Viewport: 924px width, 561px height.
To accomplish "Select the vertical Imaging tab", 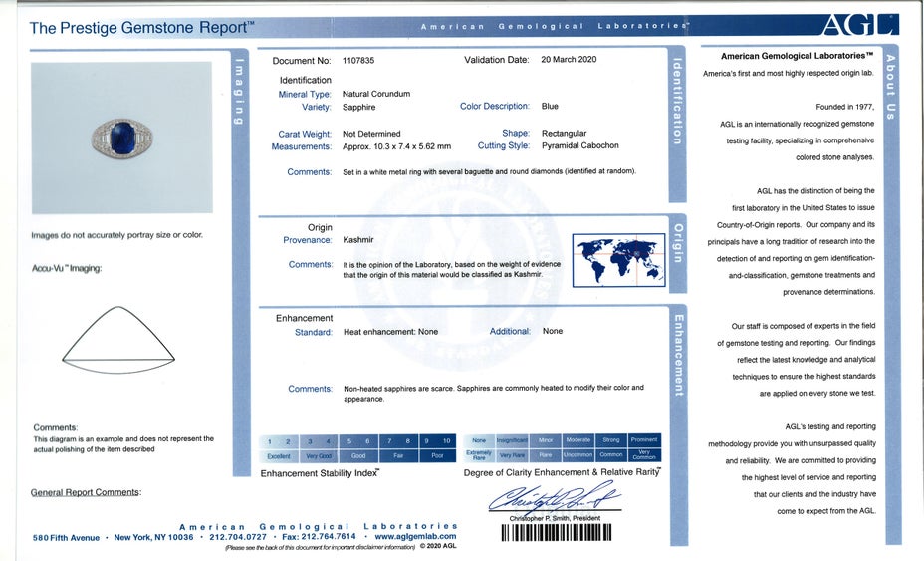I will tap(239, 92).
